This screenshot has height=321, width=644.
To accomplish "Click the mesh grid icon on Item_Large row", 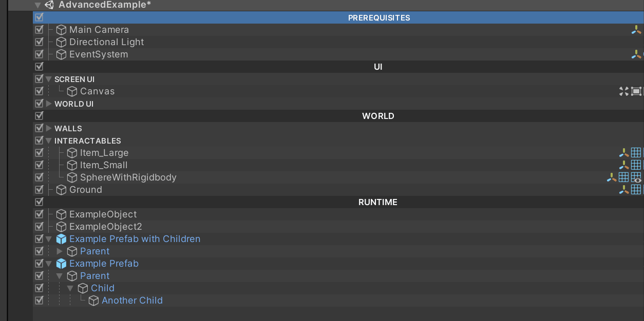I will [x=636, y=153].
